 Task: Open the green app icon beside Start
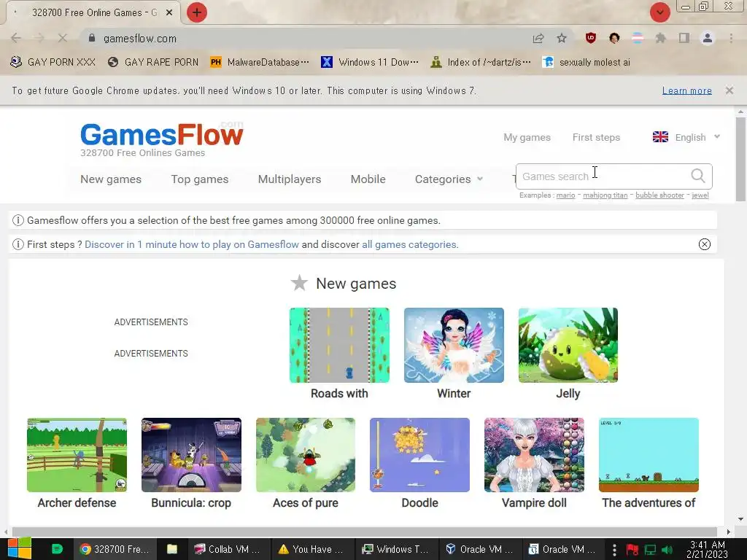click(57, 549)
